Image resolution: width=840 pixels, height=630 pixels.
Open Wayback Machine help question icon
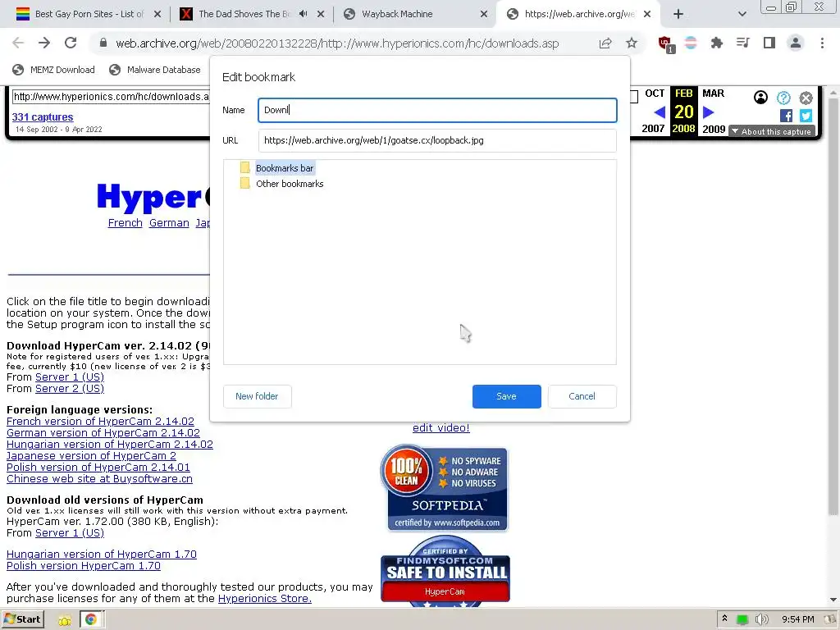[x=783, y=98]
